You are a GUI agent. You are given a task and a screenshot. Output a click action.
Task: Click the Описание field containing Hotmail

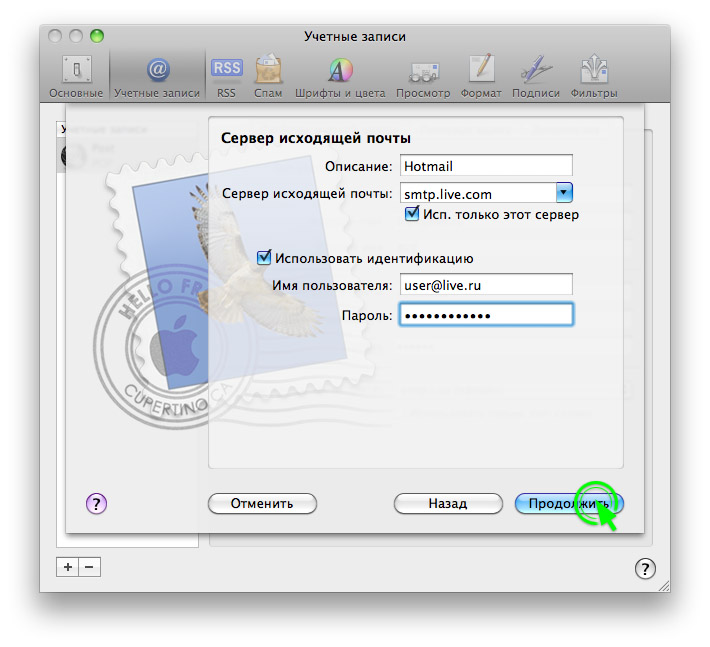(485, 166)
